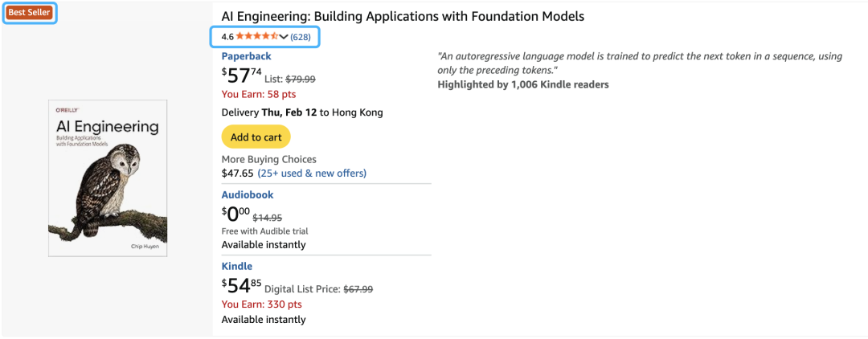Click Highlighted by 1,006 Kindle readers text
The height and width of the screenshot is (339, 868).
(x=523, y=84)
